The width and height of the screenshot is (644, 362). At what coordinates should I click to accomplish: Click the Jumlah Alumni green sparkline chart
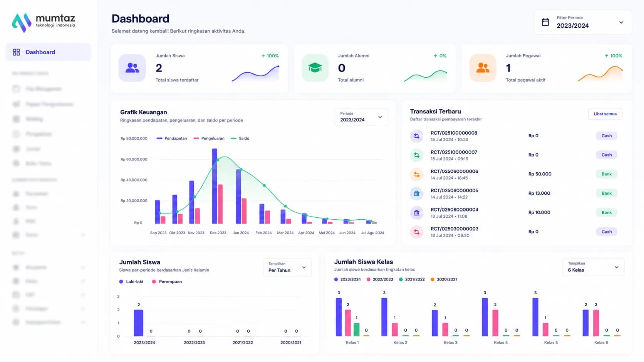(x=426, y=75)
